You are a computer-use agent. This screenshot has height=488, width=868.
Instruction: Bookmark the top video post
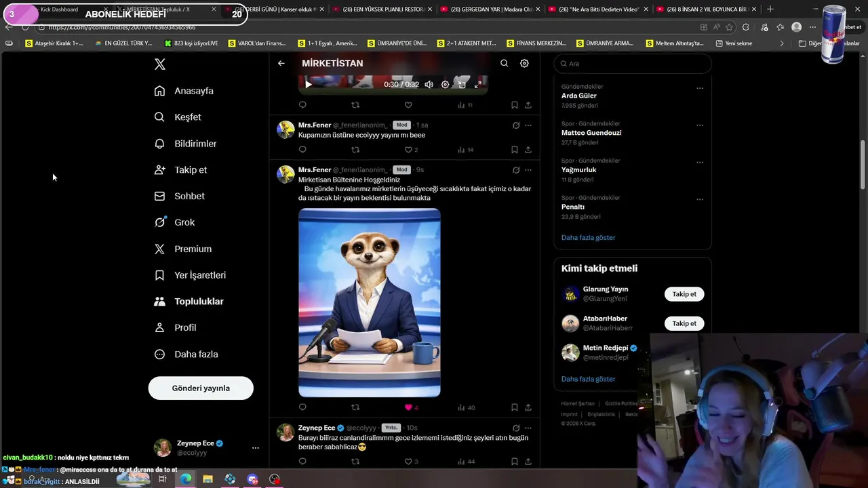pyautogui.click(x=515, y=105)
